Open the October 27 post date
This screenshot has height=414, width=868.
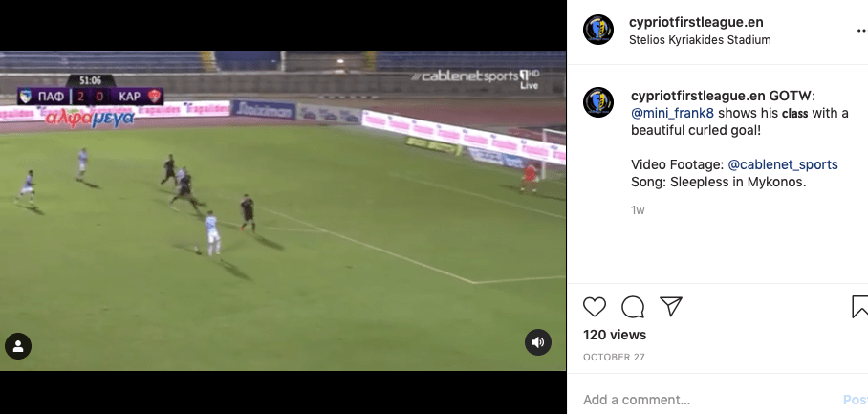[614, 357]
